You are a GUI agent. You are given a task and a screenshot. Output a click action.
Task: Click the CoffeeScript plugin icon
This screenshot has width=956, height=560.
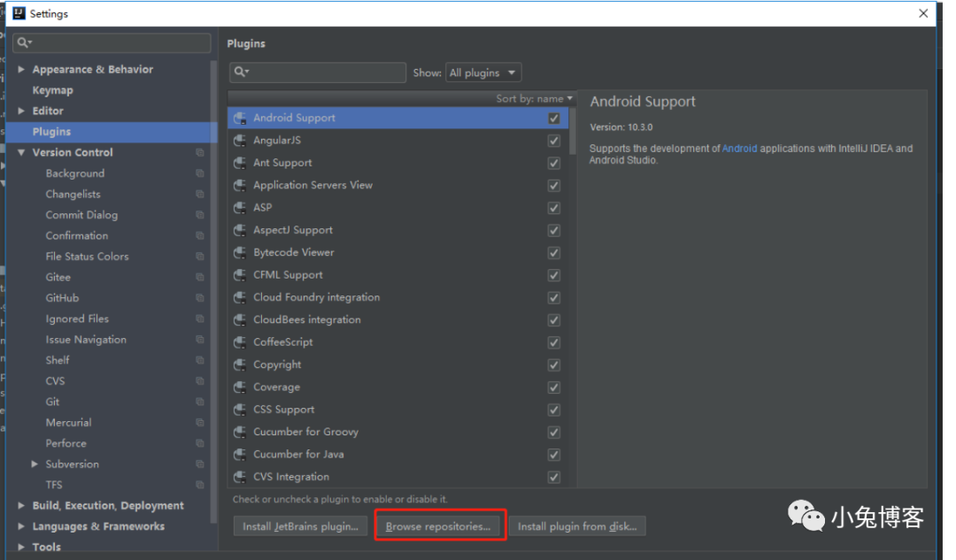(240, 342)
